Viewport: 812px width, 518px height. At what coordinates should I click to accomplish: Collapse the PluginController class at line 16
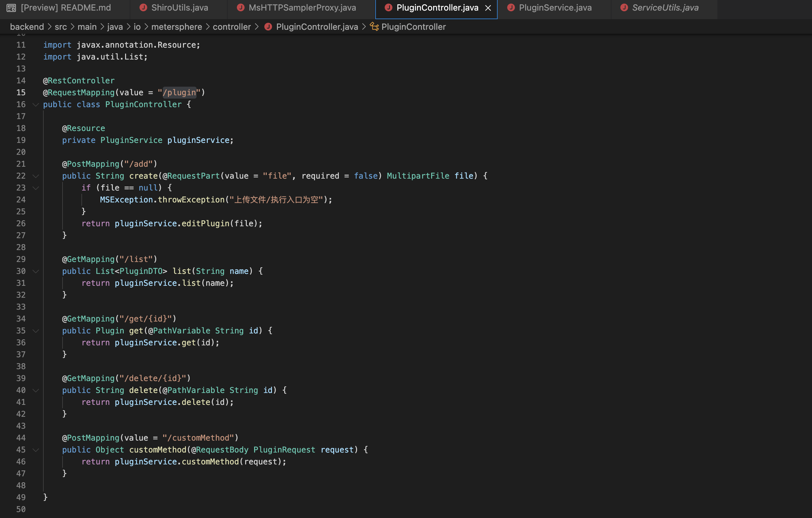[x=36, y=105]
